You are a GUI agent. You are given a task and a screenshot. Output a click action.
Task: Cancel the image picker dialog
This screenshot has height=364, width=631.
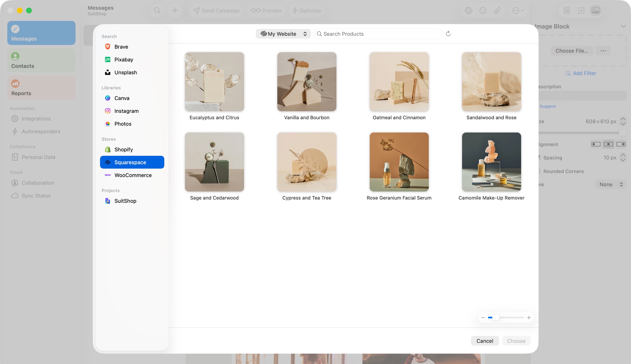485,341
